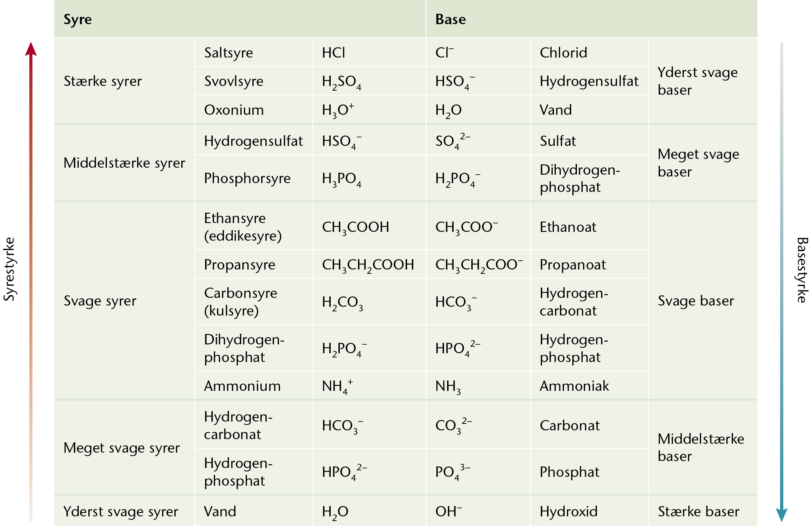
Task: Select the "Carbonat" cell
Action: [x=570, y=425]
